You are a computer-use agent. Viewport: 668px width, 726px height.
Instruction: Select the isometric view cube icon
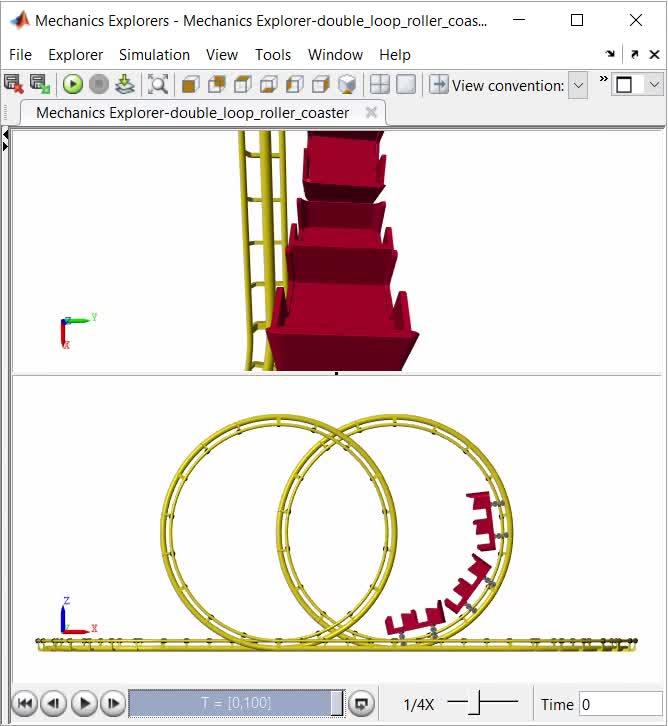pos(347,85)
